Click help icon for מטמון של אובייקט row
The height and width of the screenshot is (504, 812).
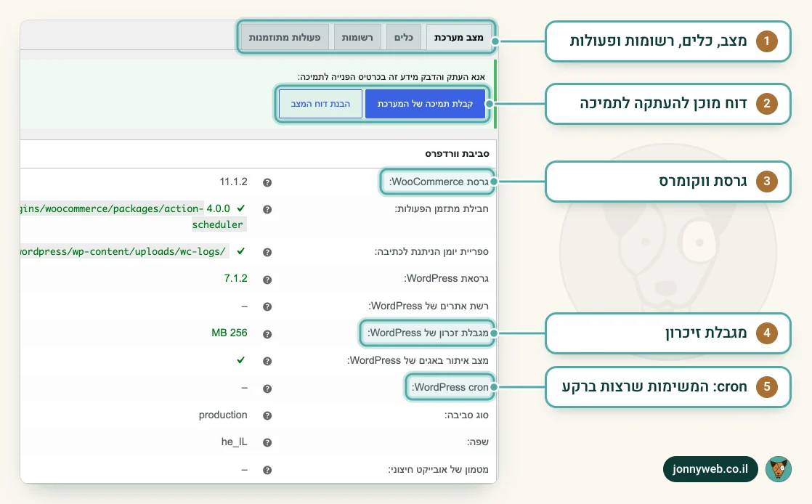point(267,471)
